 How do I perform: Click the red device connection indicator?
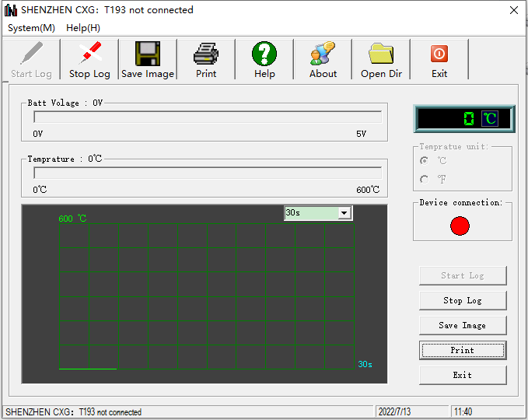(460, 226)
